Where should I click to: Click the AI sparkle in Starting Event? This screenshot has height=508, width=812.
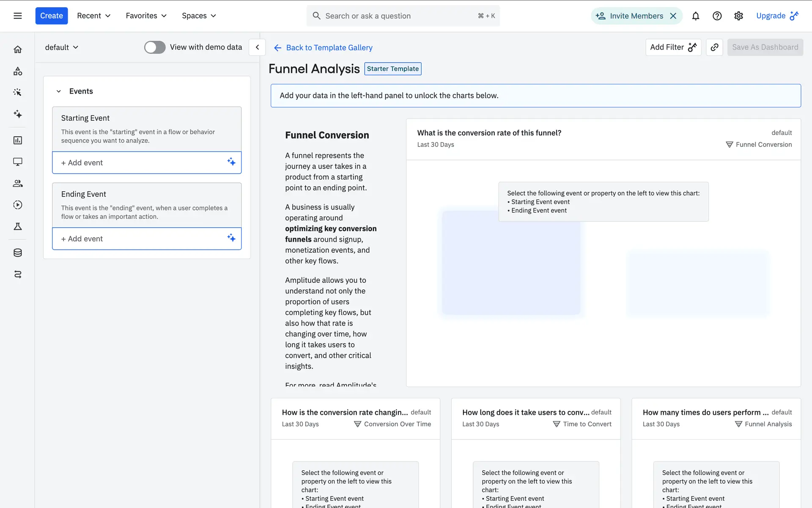click(x=231, y=162)
